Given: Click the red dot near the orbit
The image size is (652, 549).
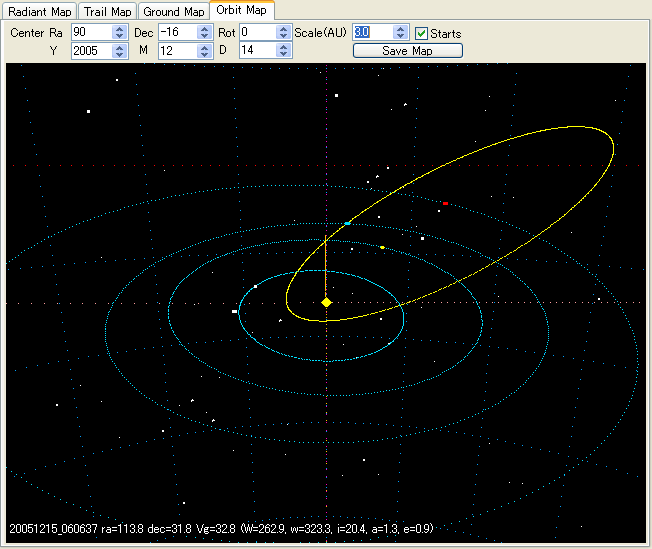Looking at the screenshot, I should [445, 203].
